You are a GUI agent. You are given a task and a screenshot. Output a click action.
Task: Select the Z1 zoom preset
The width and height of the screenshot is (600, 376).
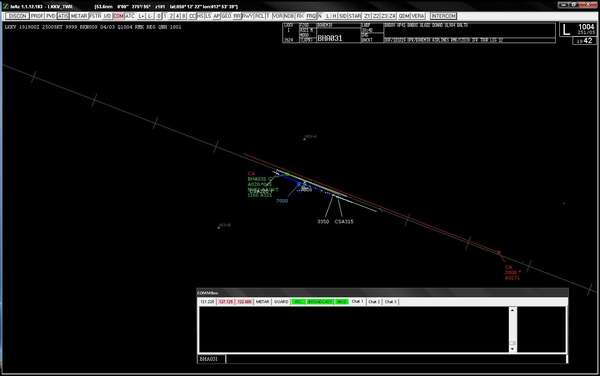click(367, 16)
